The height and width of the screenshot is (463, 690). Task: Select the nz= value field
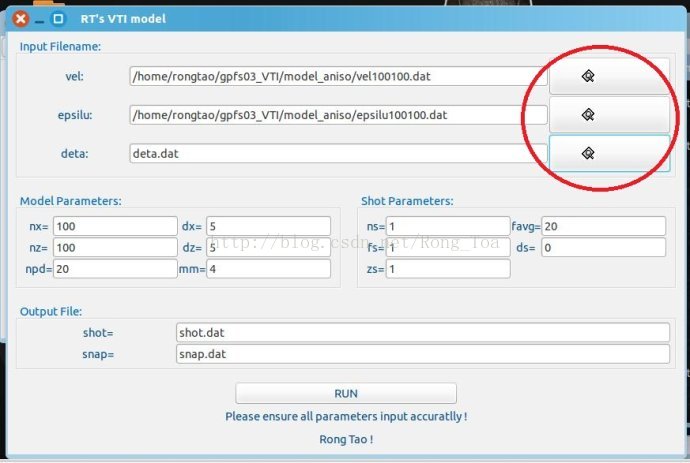pyautogui.click(x=115, y=247)
